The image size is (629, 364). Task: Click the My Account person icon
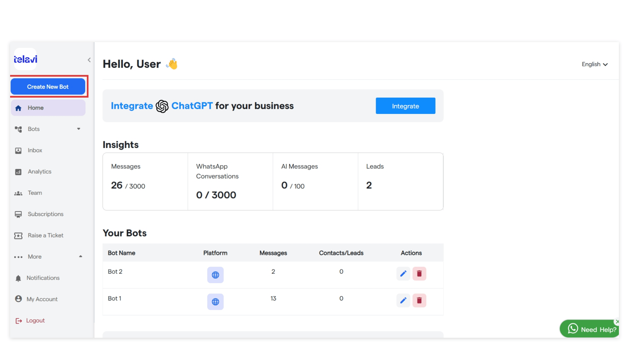18,299
